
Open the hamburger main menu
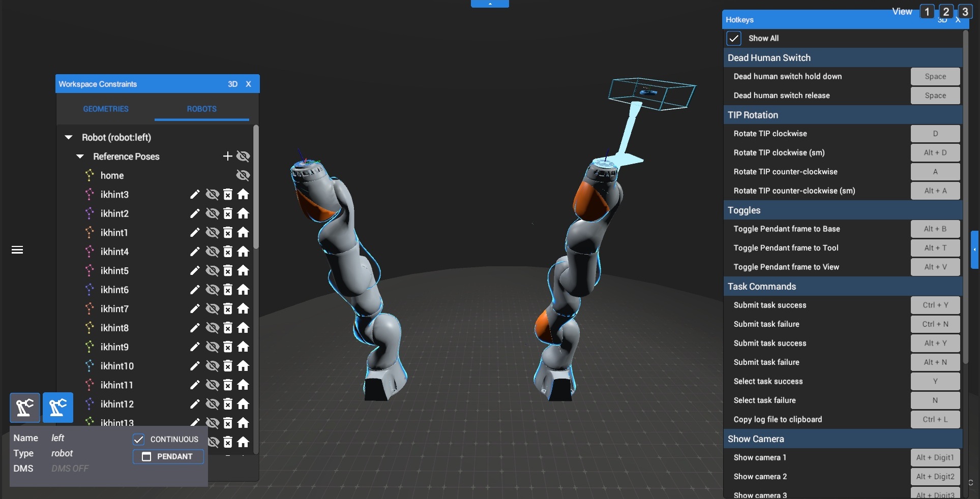17,249
